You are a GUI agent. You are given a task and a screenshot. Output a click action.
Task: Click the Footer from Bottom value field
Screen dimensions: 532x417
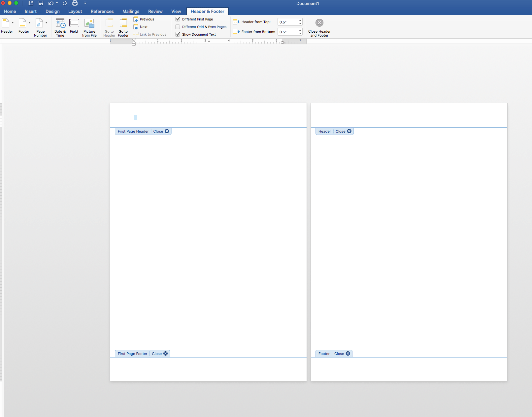[x=288, y=32]
